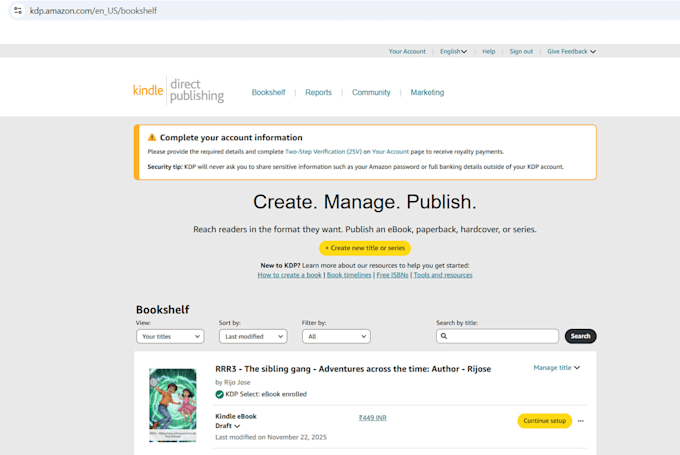Click the warning triangle icon in alert banner

pyautogui.click(x=152, y=137)
